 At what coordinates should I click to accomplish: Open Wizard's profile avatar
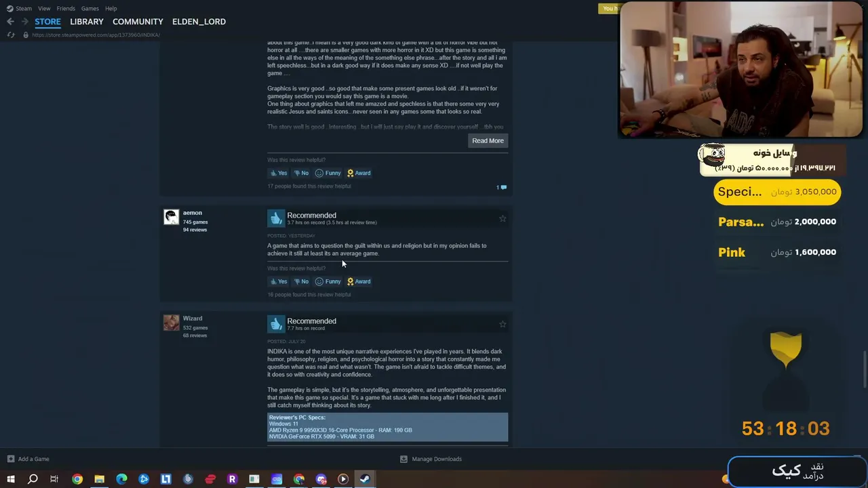[x=172, y=322]
